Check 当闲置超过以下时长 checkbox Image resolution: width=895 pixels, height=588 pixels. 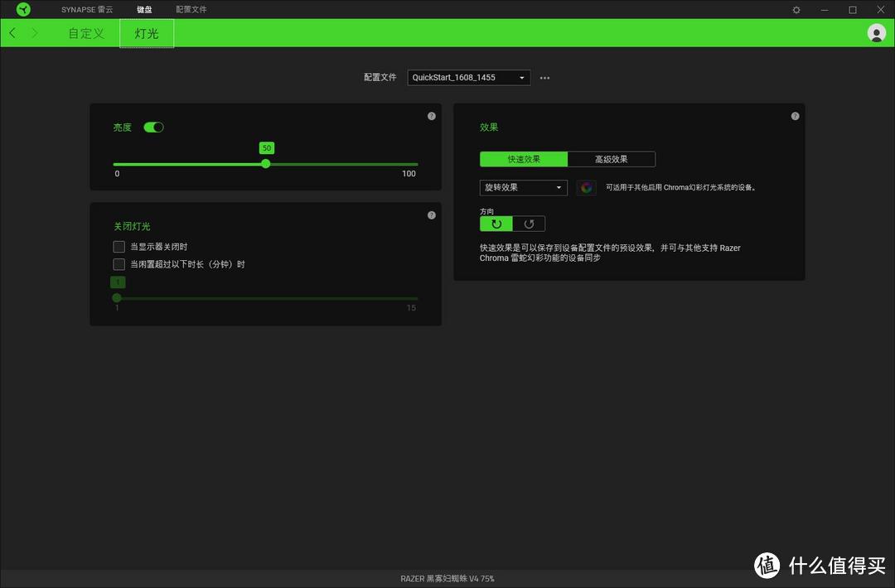click(119, 264)
